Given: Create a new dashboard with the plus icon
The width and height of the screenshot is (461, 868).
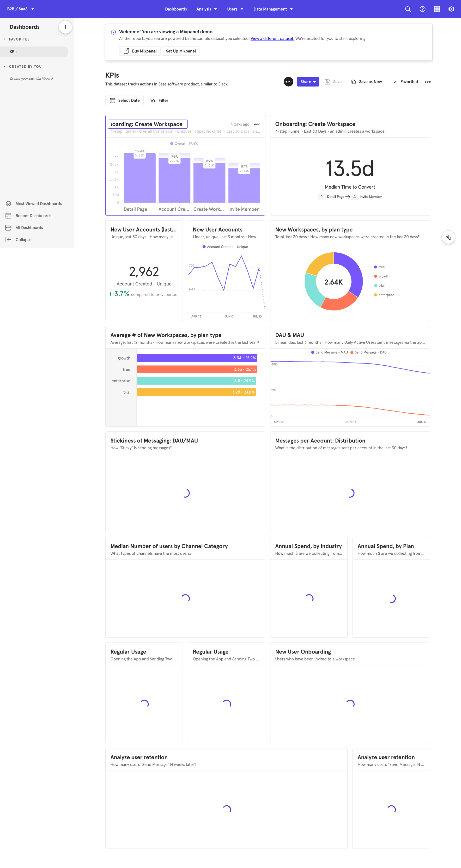Looking at the screenshot, I should [x=65, y=27].
